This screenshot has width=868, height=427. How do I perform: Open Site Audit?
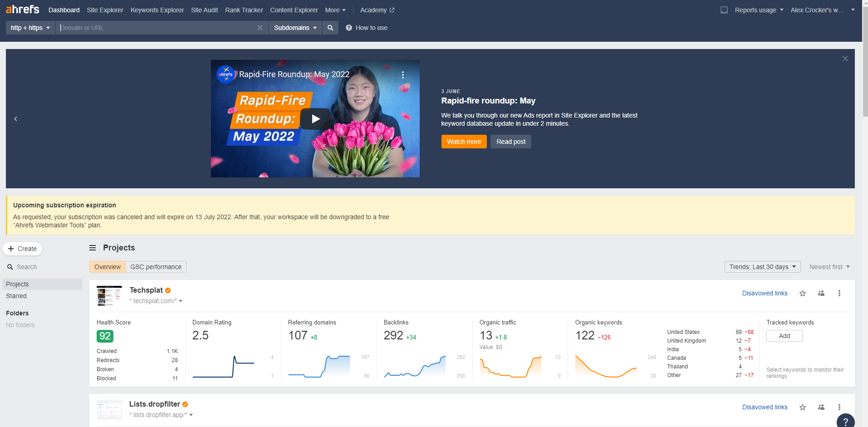click(x=204, y=10)
